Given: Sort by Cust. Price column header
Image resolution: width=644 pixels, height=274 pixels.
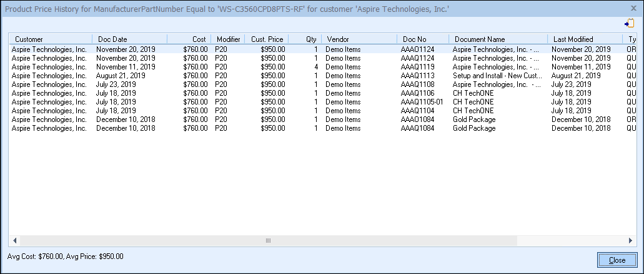Looking at the screenshot, I should pyautogui.click(x=267, y=39).
